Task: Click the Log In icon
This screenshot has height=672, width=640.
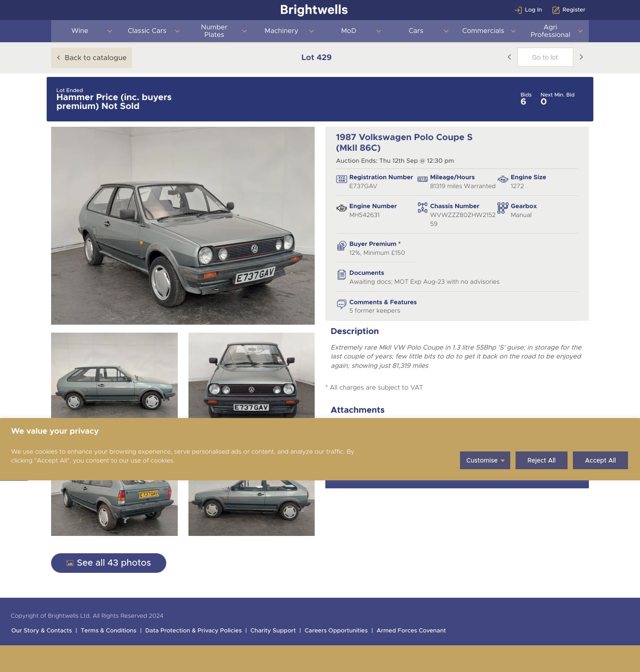Action: (518, 10)
